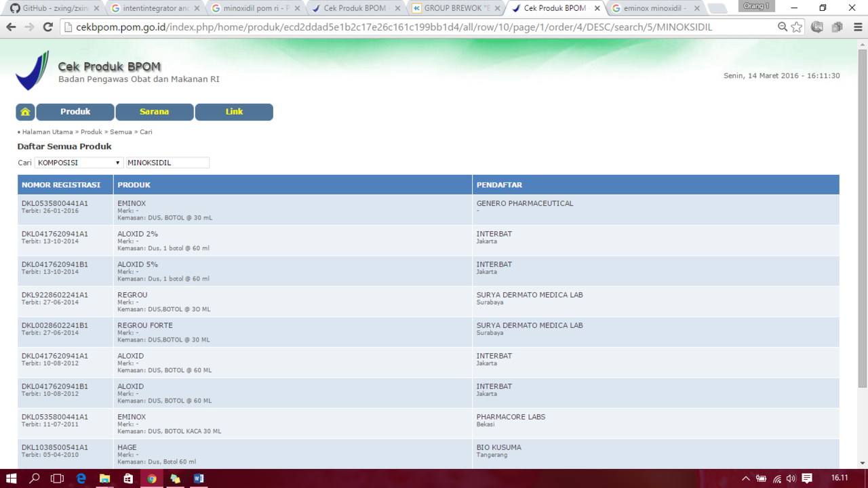This screenshot has height=488, width=868.
Task: Click the BPOM logo
Action: coord(32,70)
